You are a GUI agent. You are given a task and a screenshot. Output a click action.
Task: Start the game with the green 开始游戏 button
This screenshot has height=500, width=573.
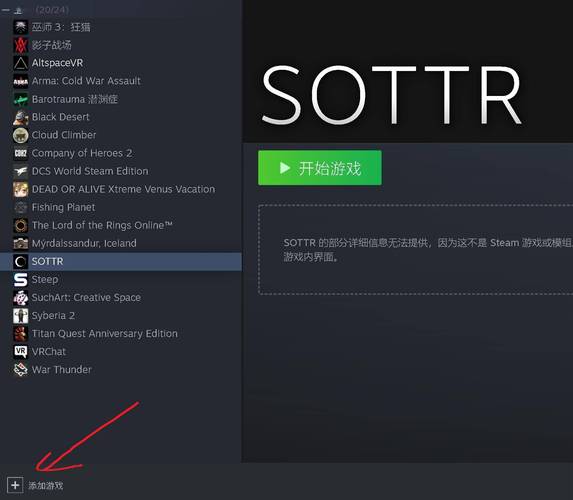(x=320, y=168)
